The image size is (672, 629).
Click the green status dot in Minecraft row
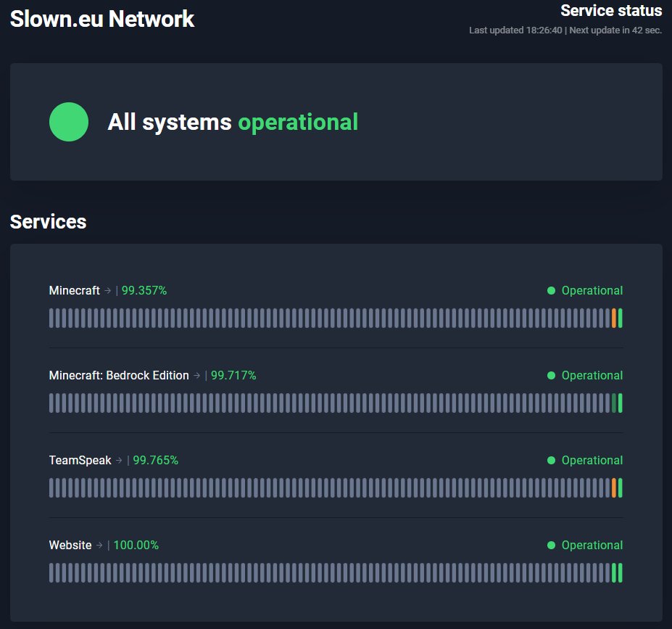tap(551, 291)
